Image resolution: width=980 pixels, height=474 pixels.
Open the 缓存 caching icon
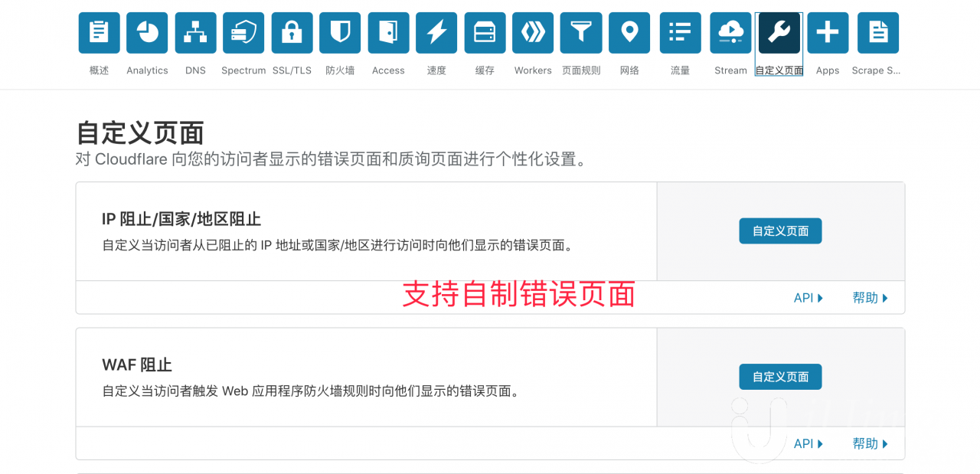pos(485,33)
